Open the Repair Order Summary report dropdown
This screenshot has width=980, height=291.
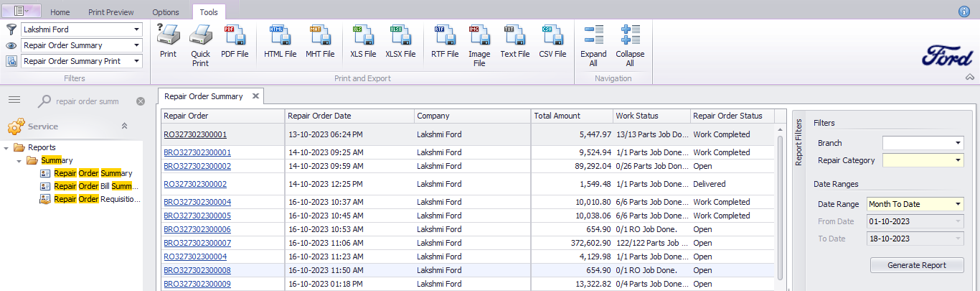(136, 45)
